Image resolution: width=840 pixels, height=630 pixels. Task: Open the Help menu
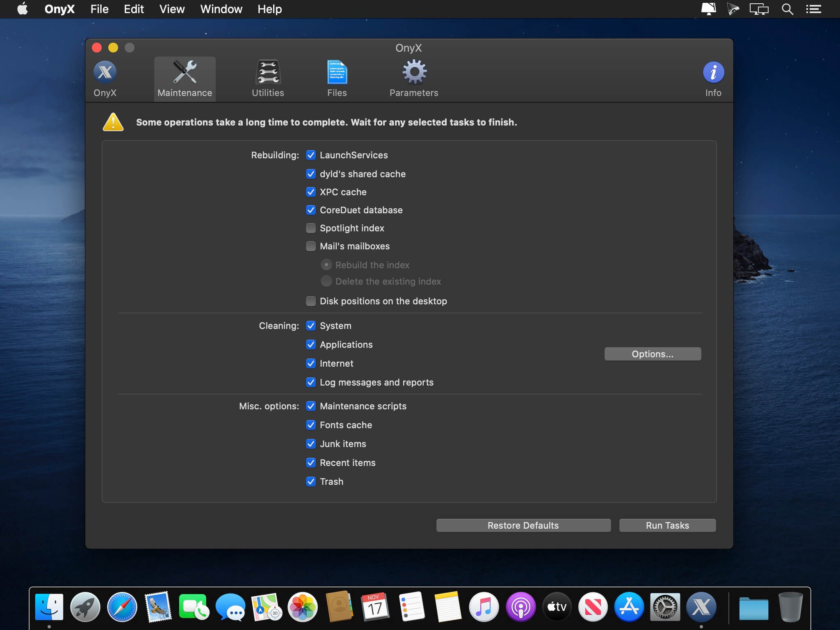point(269,9)
